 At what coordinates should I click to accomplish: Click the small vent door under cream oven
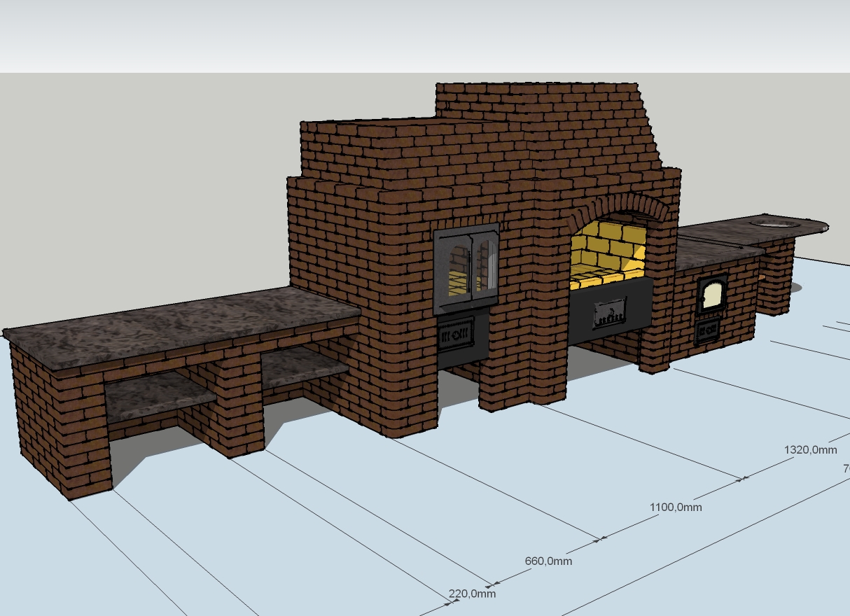tap(708, 330)
